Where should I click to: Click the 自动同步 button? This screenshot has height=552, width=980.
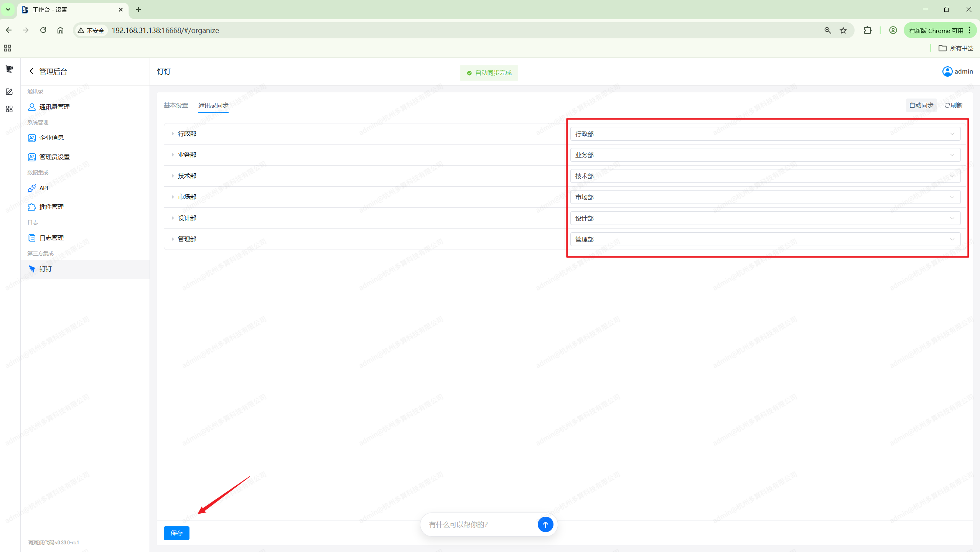tap(921, 105)
